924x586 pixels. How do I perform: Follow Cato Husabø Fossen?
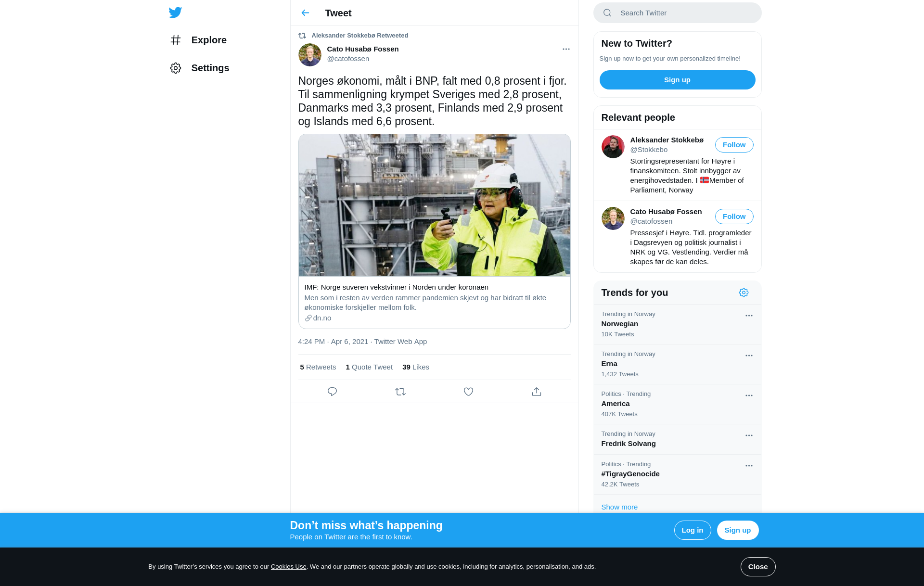click(734, 217)
